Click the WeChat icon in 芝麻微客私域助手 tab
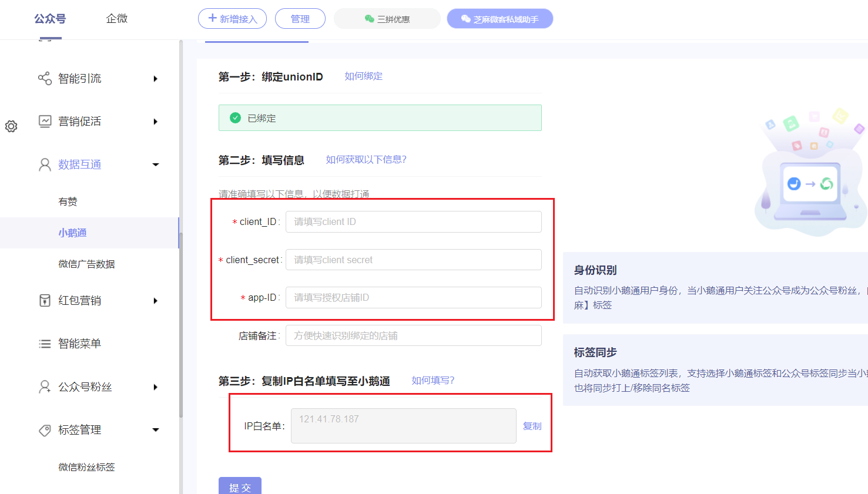 [465, 19]
